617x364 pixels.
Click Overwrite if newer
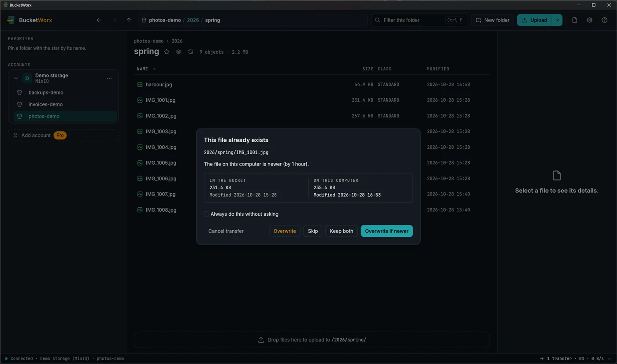point(387,231)
